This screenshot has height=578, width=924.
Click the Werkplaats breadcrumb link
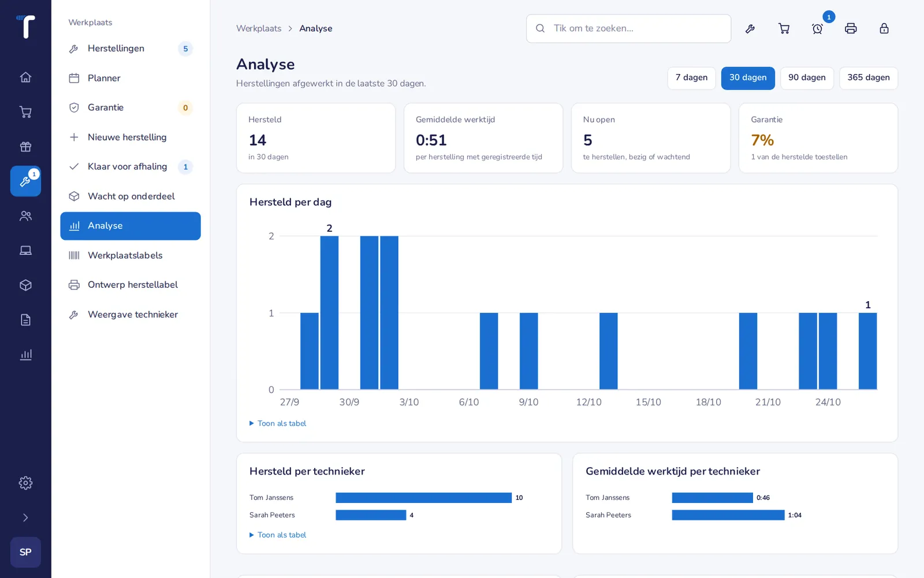pos(259,28)
